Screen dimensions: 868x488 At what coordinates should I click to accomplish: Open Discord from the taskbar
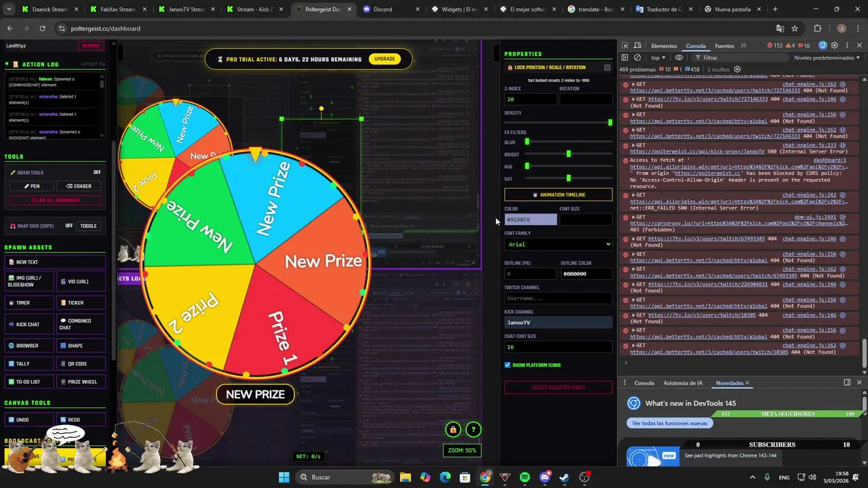click(545, 477)
